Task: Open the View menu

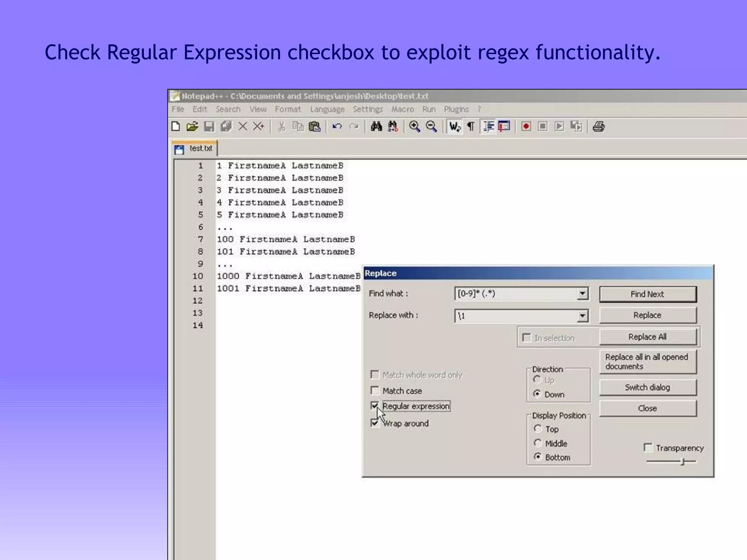Action: pos(258,109)
